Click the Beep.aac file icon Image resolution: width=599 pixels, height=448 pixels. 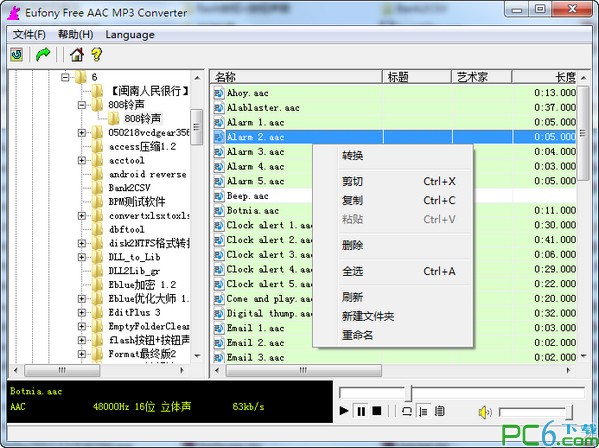coord(219,196)
